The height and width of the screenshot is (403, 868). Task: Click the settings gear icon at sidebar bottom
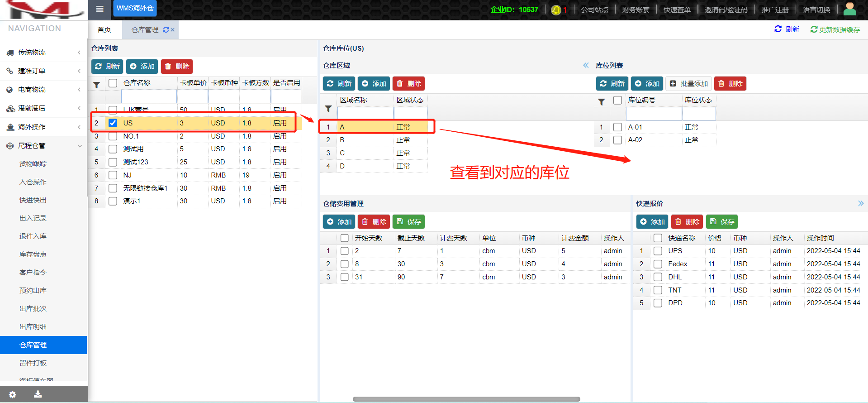click(13, 394)
